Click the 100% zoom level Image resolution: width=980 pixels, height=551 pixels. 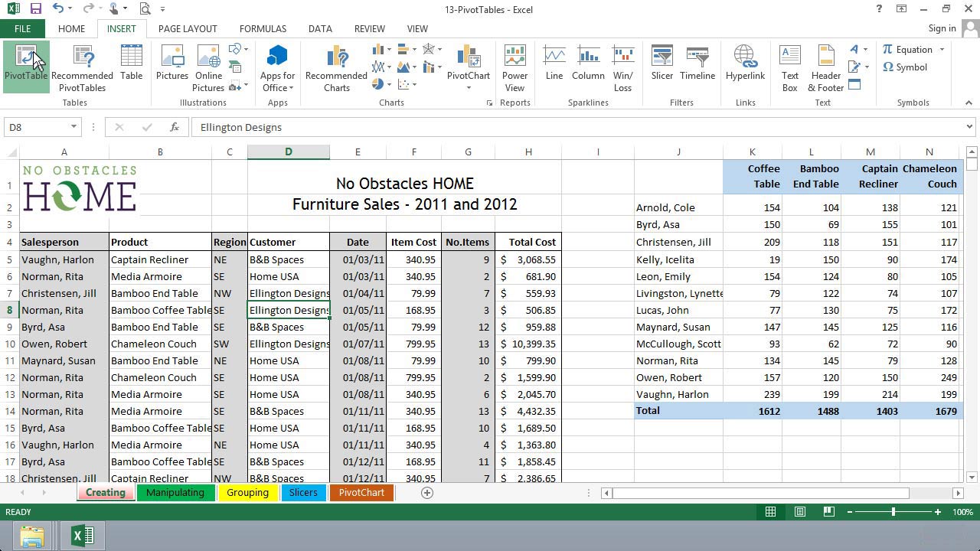[x=962, y=512]
